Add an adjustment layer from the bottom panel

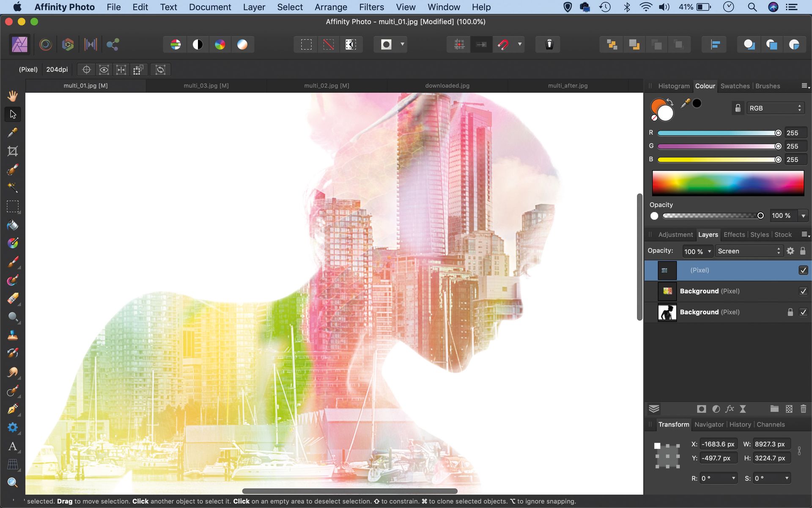point(716,409)
